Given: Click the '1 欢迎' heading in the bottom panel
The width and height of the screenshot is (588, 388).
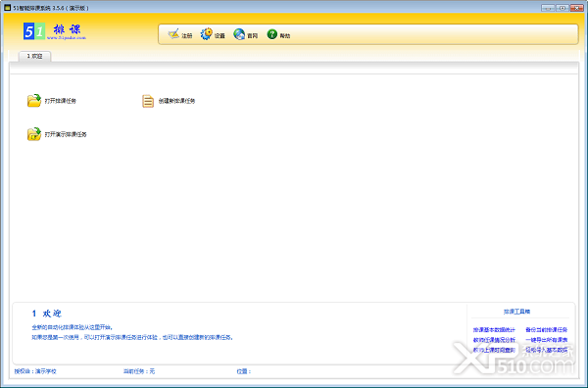Looking at the screenshot, I should click(x=46, y=314).
